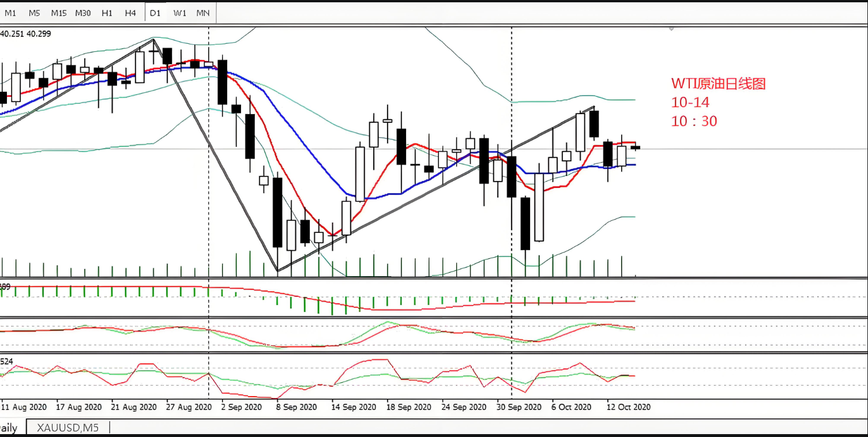Screen dimensions: 868x437
Task: Click the 12 Oct 2020 date label
Action: coord(629,407)
